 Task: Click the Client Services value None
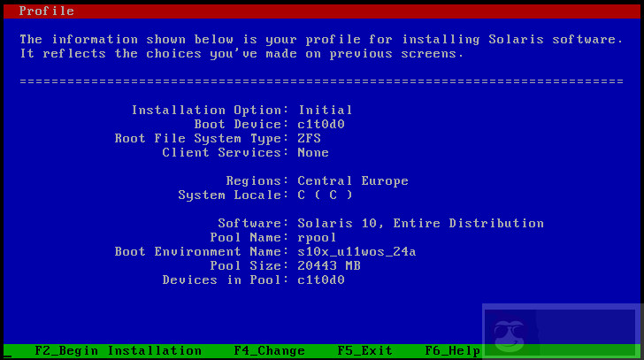pos(313,153)
